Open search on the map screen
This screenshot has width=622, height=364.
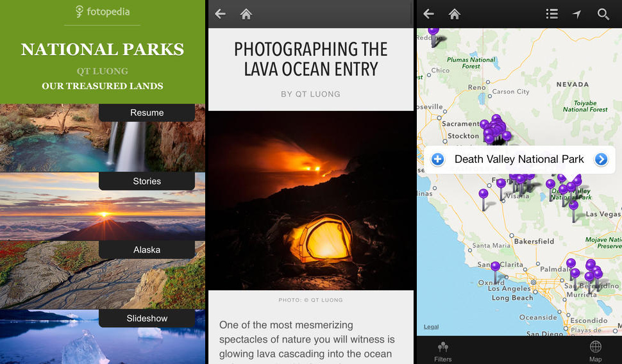603,14
